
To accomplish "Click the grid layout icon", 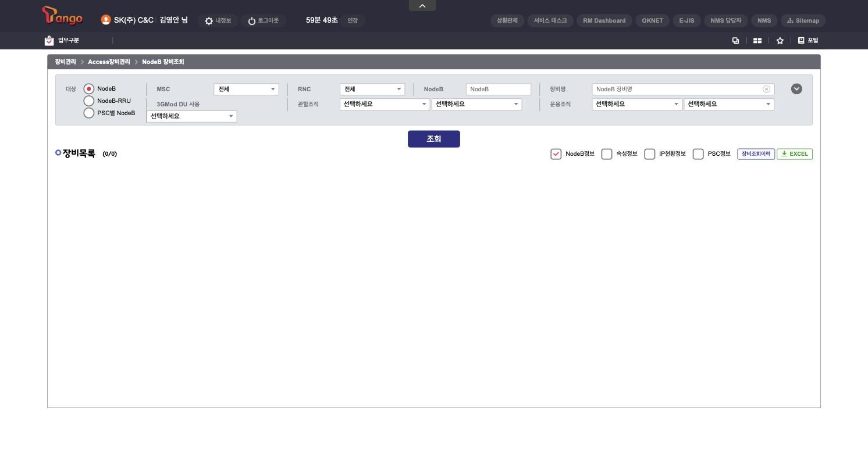I will (x=757, y=41).
